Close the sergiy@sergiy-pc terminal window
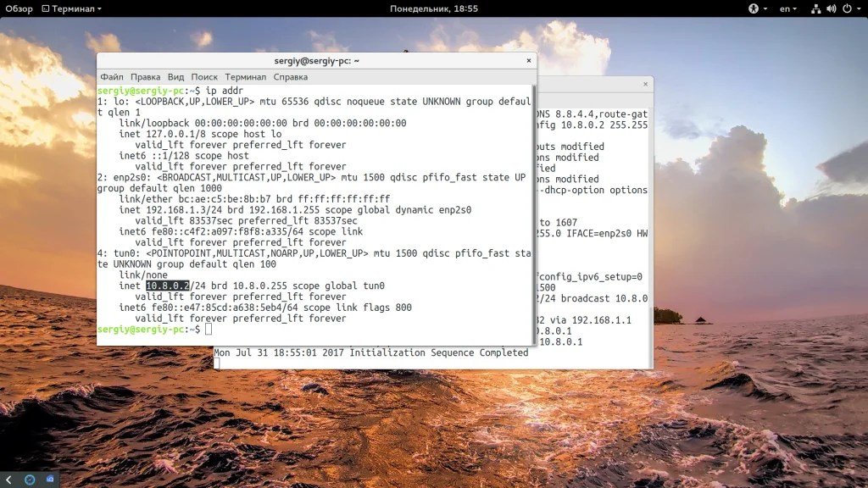 pos(529,60)
